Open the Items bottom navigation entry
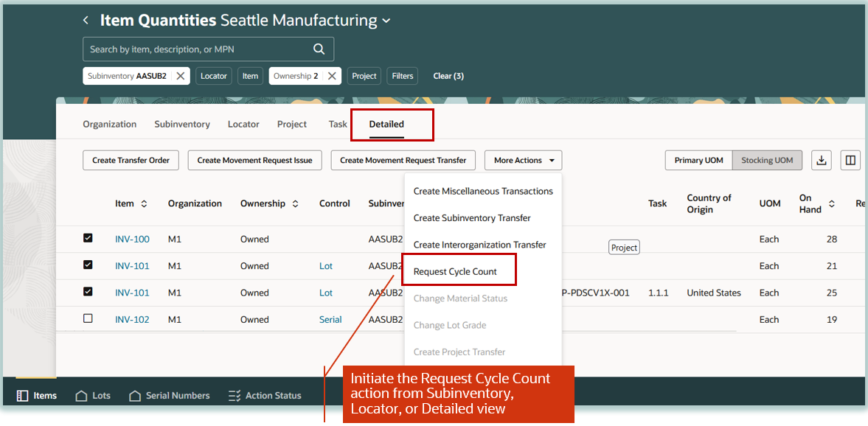868x426 pixels. (x=37, y=396)
